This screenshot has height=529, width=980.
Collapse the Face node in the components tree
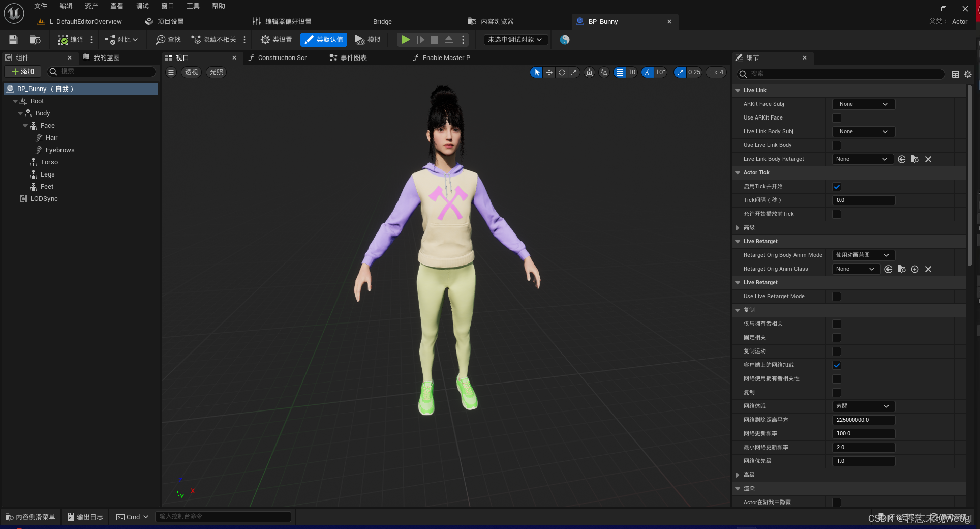pos(25,126)
